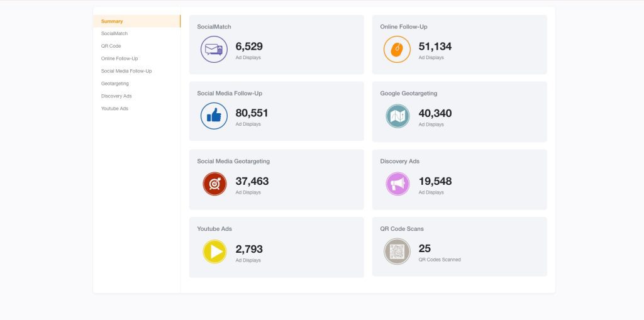Navigate to Geotargeting in sidebar
This screenshot has width=644, height=320.
coord(115,83)
